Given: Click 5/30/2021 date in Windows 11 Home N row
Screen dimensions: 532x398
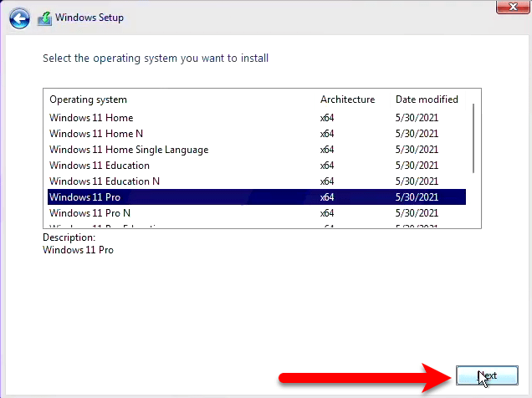Looking at the screenshot, I should pos(417,134).
